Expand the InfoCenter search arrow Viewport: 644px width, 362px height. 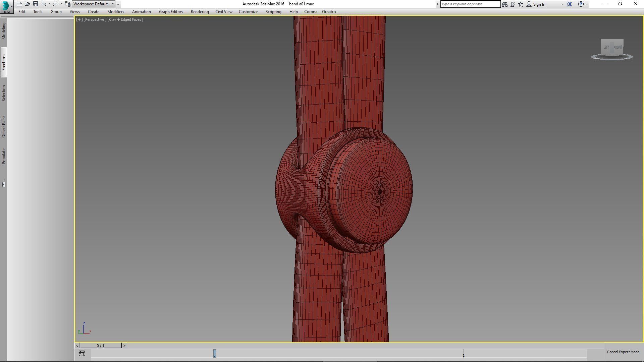(x=438, y=4)
